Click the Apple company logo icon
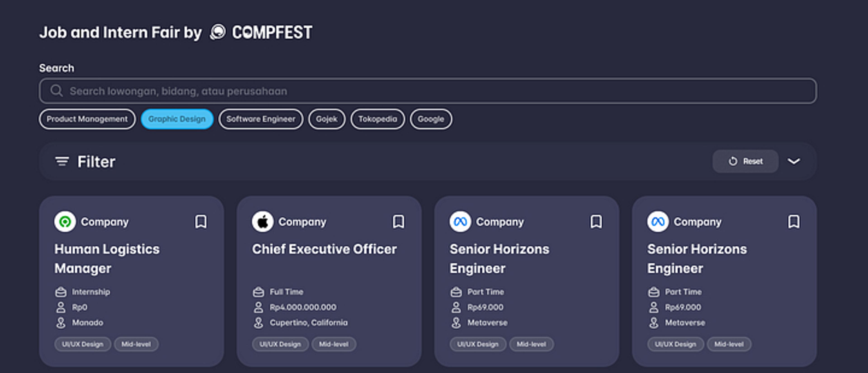The image size is (868, 373). coord(262,222)
